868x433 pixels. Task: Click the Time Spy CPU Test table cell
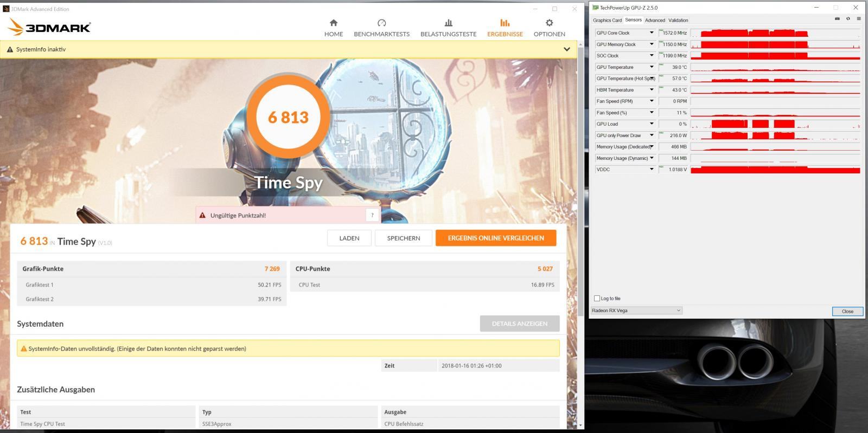106,424
